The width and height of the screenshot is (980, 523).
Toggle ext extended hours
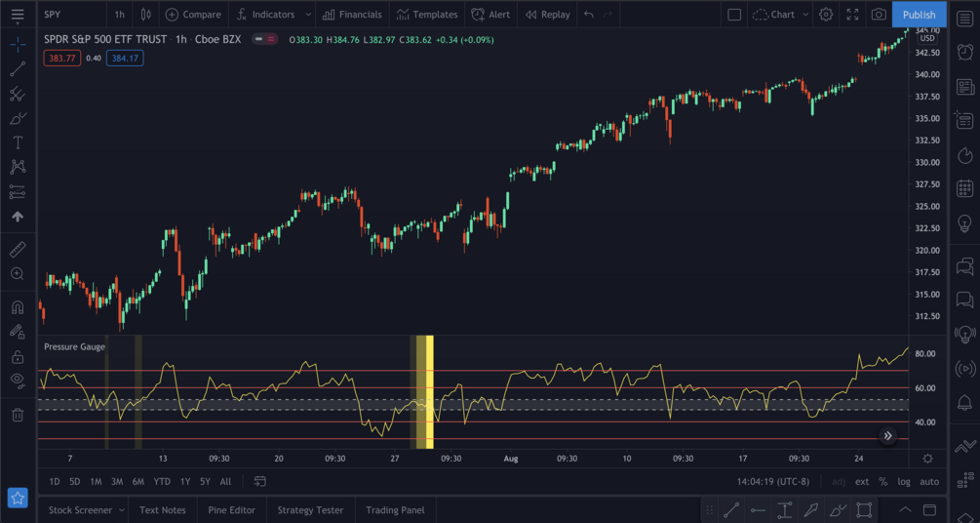coord(862,482)
